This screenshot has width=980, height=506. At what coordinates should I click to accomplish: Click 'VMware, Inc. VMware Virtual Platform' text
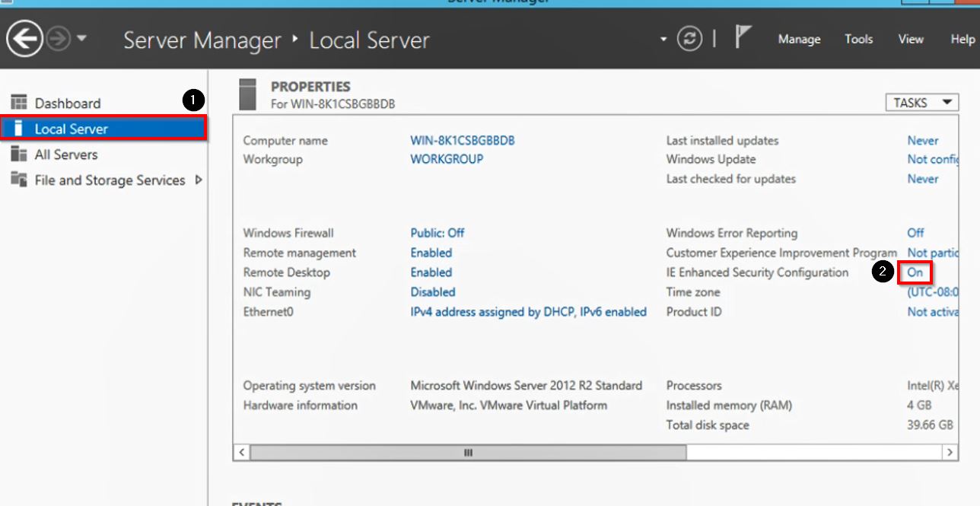pos(509,406)
